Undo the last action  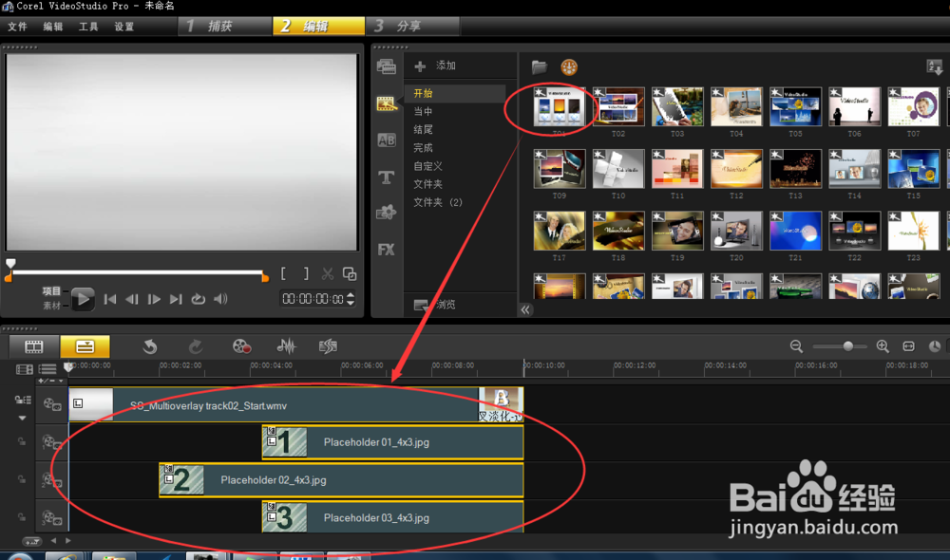point(150,346)
